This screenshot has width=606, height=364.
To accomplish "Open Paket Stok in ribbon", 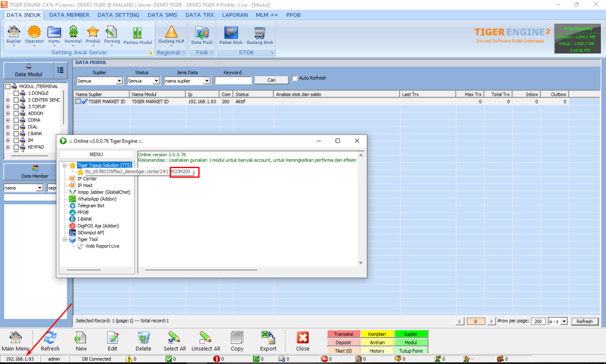I will coord(231,34).
